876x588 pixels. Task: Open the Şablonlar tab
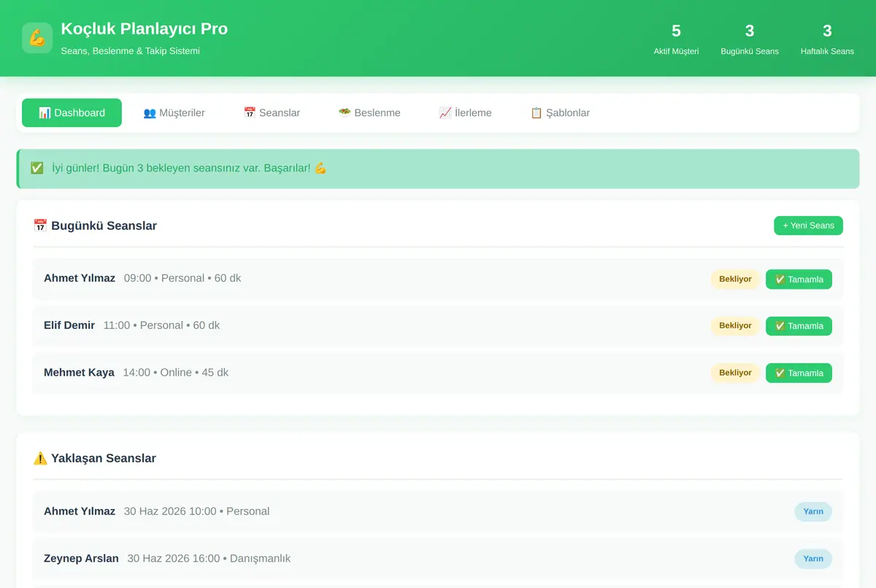click(560, 113)
